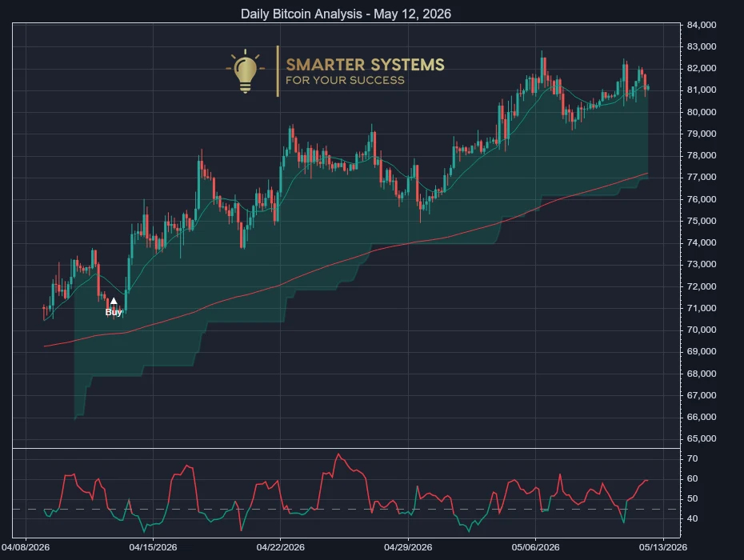The image size is (744, 560).
Task: Click the 65,000 price axis label
Action: pos(702,438)
